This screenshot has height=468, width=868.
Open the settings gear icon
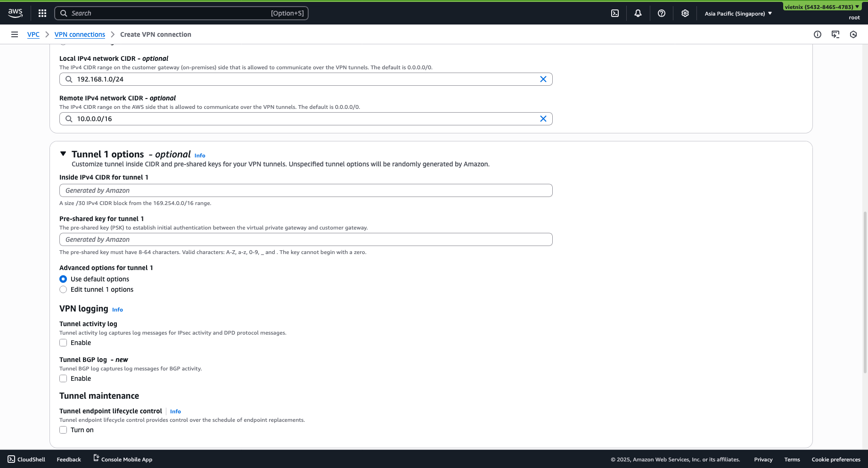(x=685, y=13)
